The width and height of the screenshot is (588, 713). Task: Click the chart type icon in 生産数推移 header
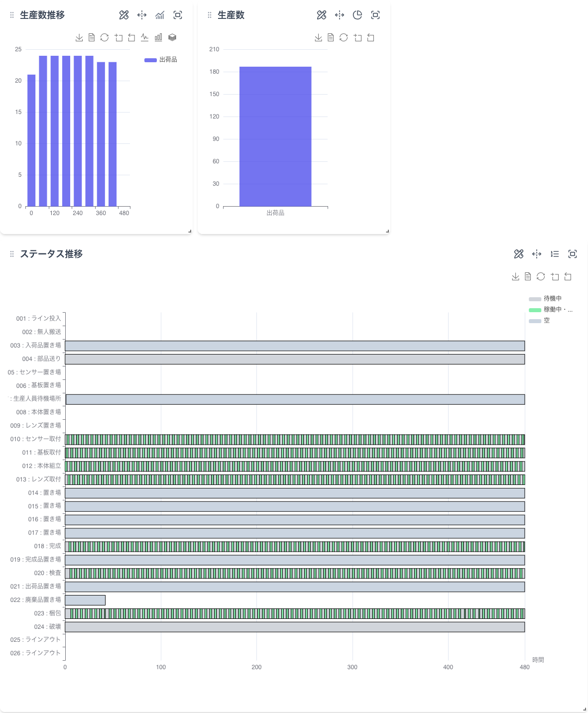pyautogui.click(x=160, y=15)
